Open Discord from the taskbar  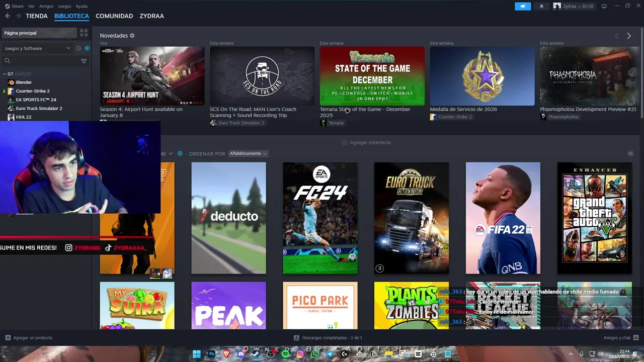pos(241,354)
